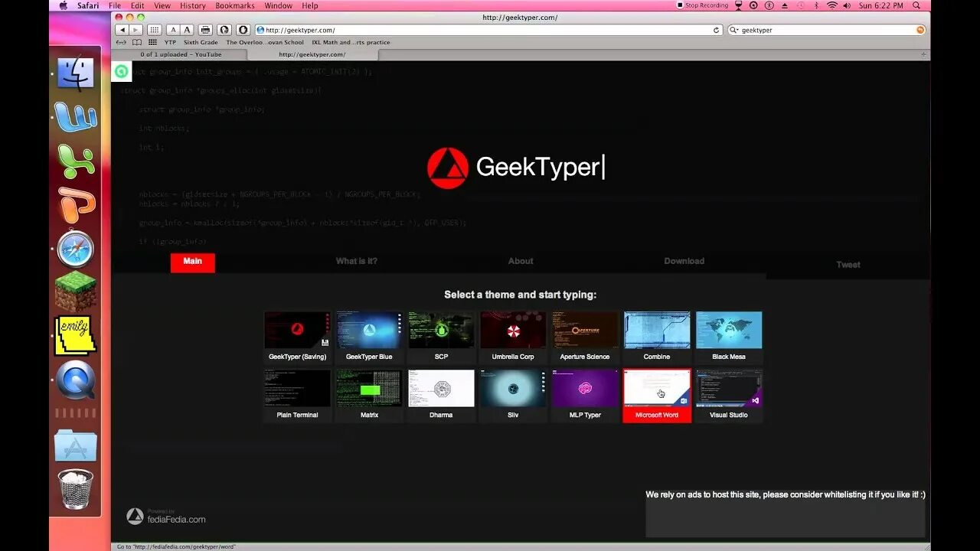Open the bookmarks book icon
Image resolution: width=980 pixels, height=551 pixels.
(137, 42)
